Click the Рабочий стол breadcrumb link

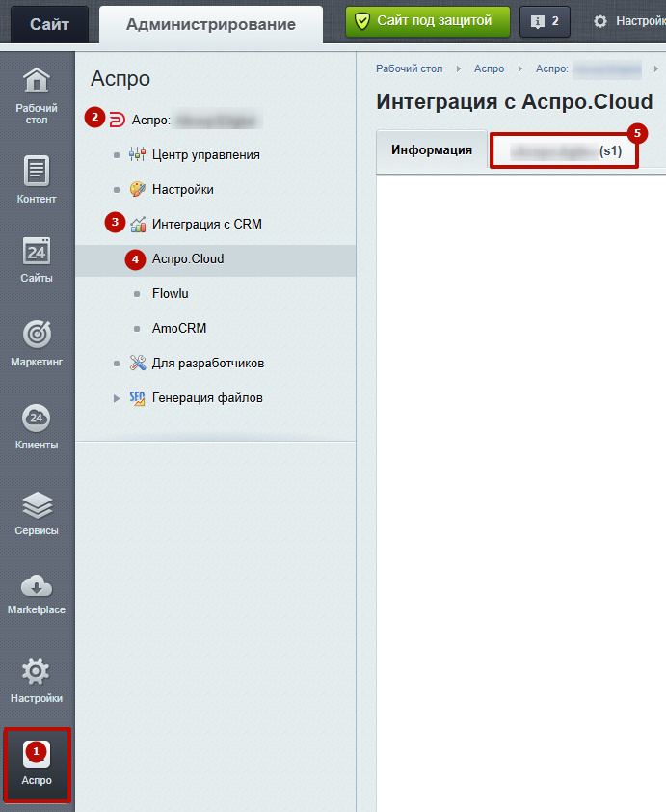[x=409, y=69]
